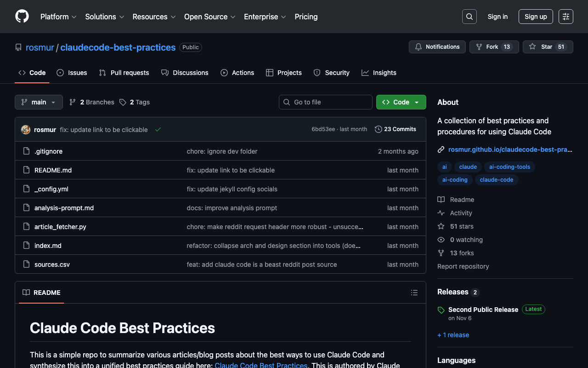
Task: Open the Pull requests tab
Action: [124, 73]
